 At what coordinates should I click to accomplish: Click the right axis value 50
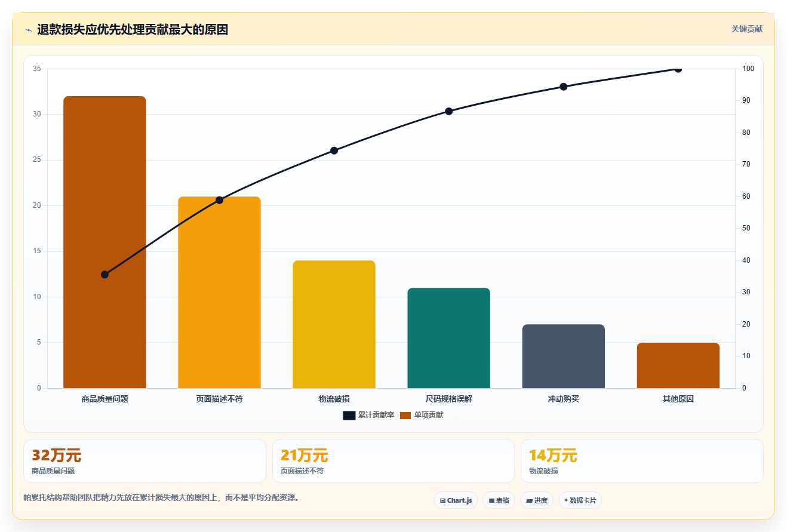(x=746, y=228)
